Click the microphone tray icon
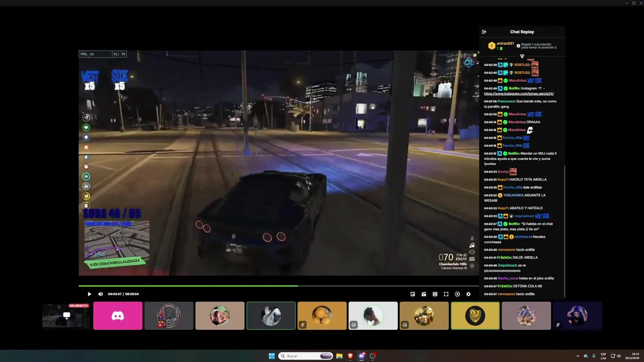The width and height of the screenshot is (644, 362). coord(594,356)
